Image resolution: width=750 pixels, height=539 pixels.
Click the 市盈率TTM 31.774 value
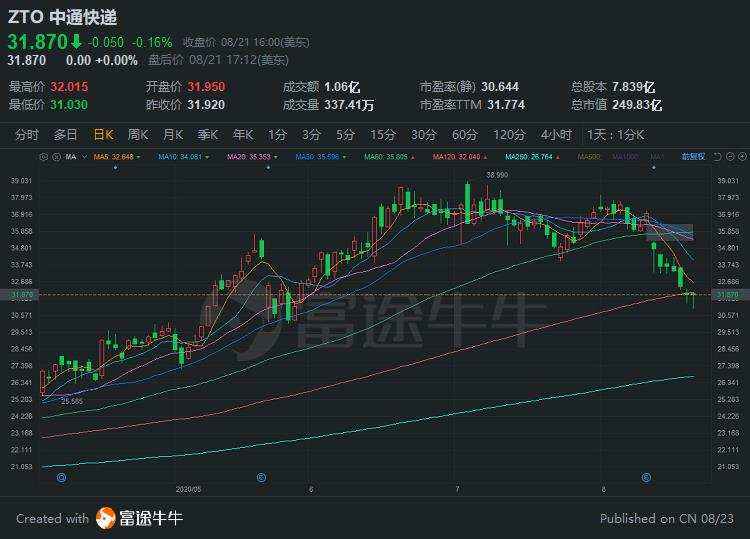pos(506,105)
